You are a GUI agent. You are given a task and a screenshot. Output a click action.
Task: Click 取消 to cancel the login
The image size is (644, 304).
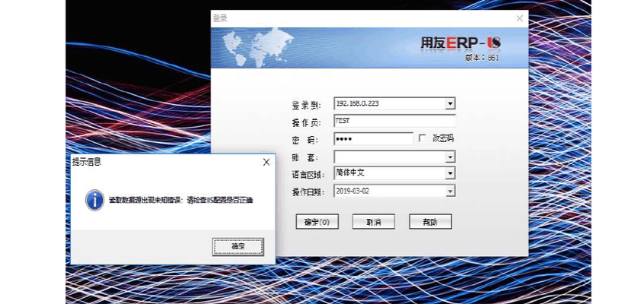(x=373, y=221)
